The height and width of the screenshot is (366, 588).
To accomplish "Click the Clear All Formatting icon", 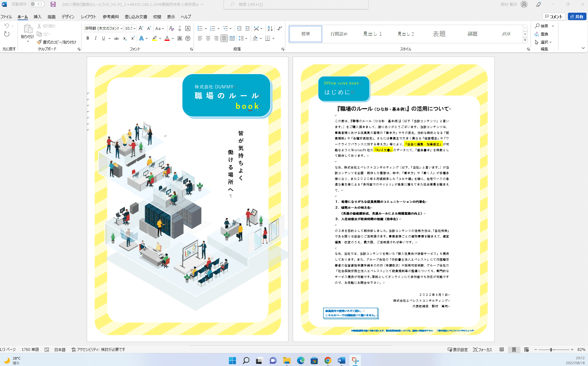I will tap(172, 28).
